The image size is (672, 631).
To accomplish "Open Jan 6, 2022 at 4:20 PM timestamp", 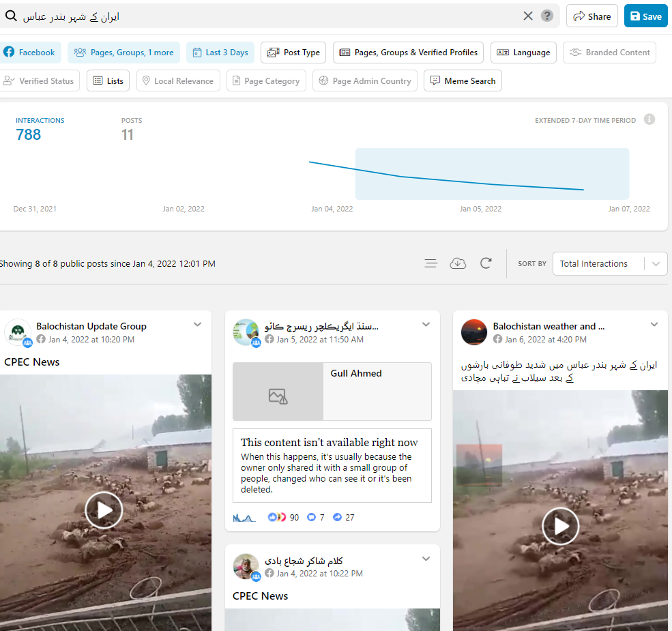I will [546, 340].
